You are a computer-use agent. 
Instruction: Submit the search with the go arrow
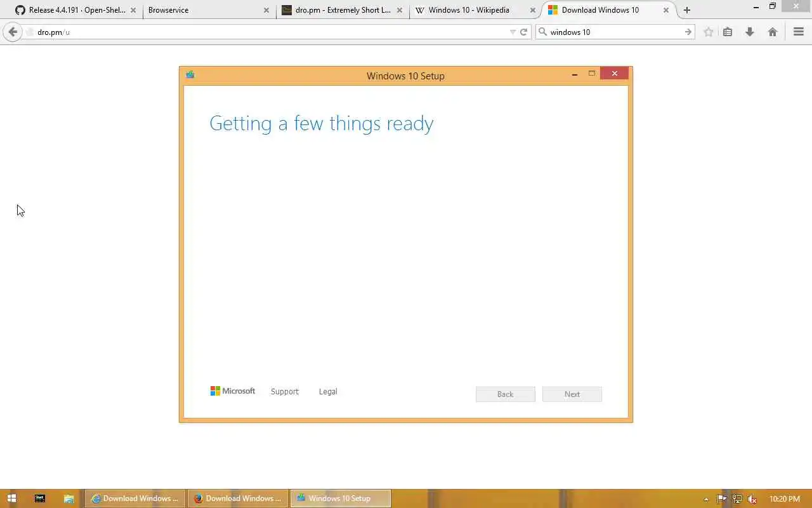pyautogui.click(x=688, y=32)
